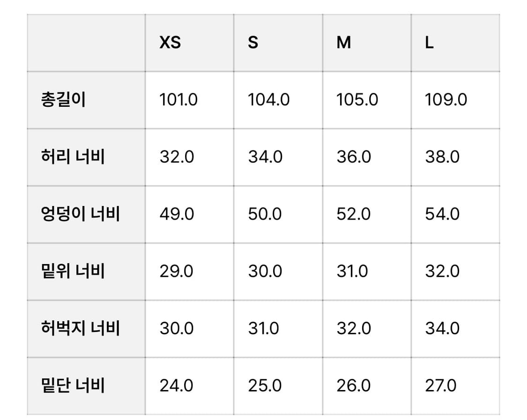527x420 pixels.
Task: Click the M size header cell
Action: (343, 43)
